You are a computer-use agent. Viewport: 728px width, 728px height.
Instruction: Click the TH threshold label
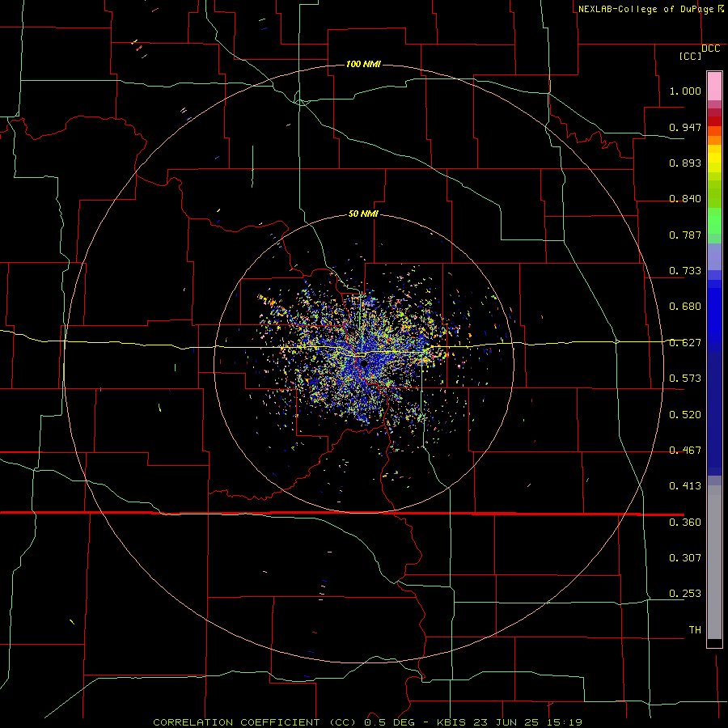[x=695, y=630]
